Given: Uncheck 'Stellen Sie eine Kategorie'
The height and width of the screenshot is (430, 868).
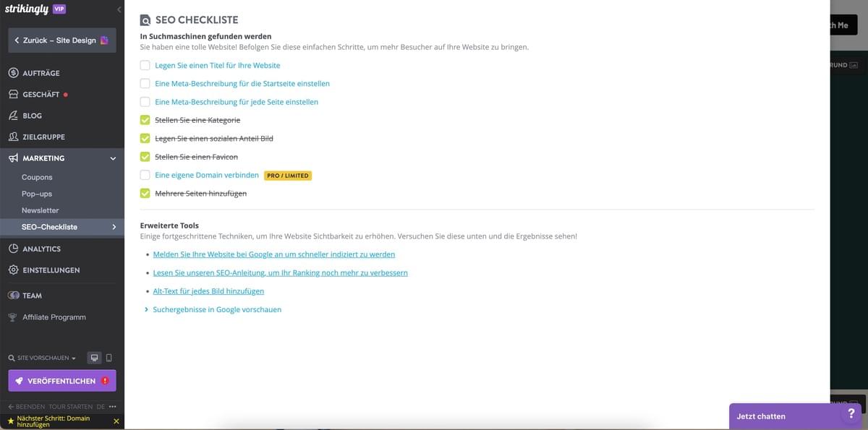Looking at the screenshot, I should point(145,119).
